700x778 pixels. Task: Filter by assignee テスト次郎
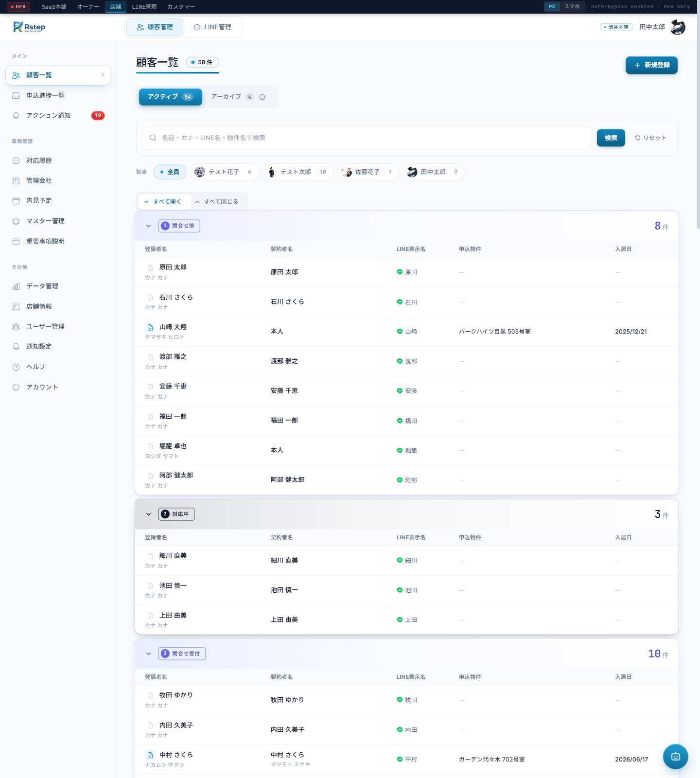(297, 172)
